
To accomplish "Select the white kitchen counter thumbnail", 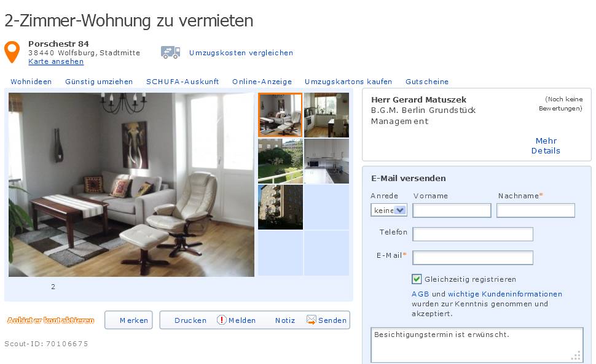I will click(x=326, y=161).
